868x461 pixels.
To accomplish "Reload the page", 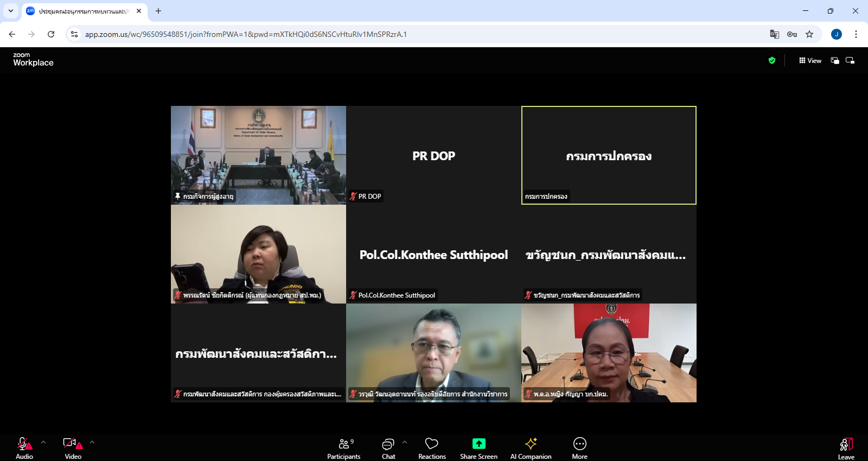I will coord(51,34).
